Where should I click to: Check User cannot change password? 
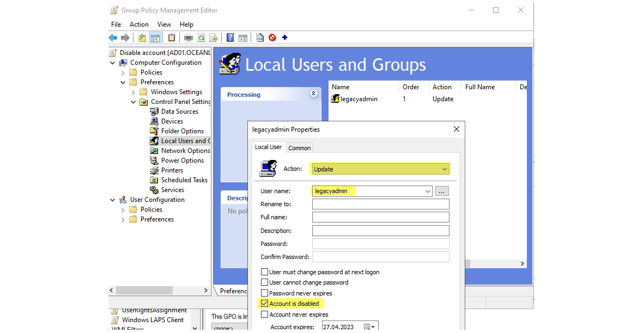(265, 282)
